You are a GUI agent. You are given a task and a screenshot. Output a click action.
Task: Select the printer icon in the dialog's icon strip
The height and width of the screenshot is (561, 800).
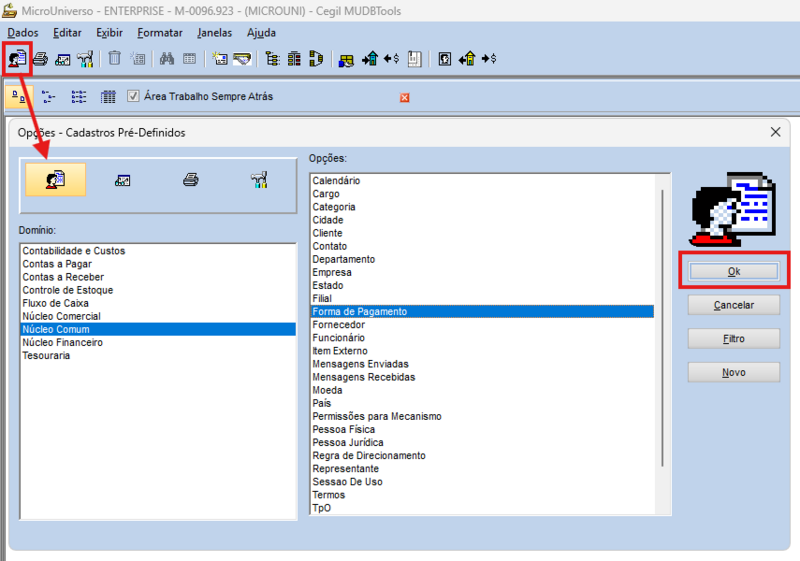191,180
